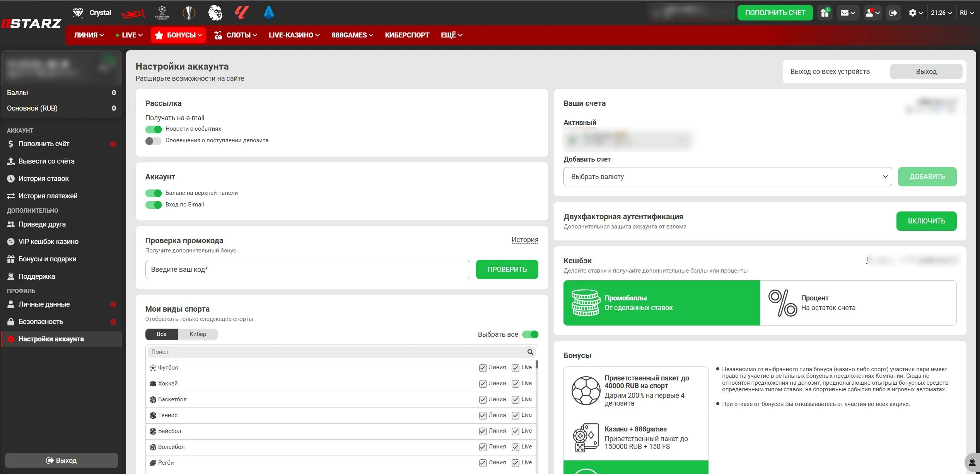
Task: Open the Выбрать валюту dropdown
Action: [727, 177]
